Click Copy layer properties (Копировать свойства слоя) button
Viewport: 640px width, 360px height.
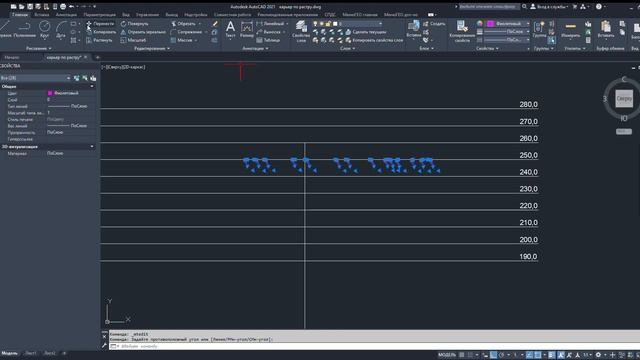pos(374,40)
